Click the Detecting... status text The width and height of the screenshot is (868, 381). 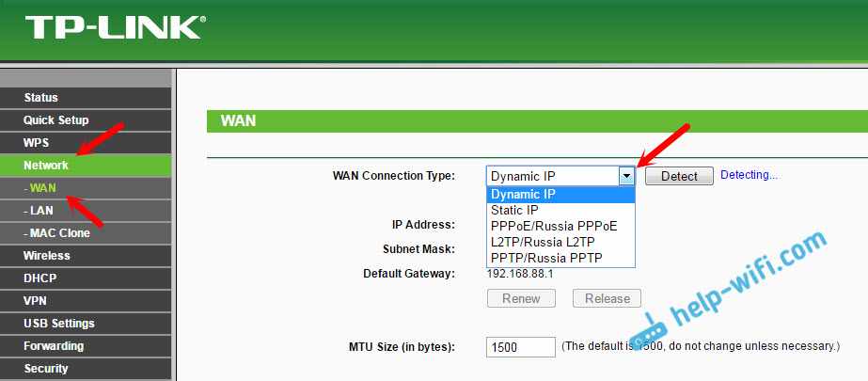[x=749, y=175]
